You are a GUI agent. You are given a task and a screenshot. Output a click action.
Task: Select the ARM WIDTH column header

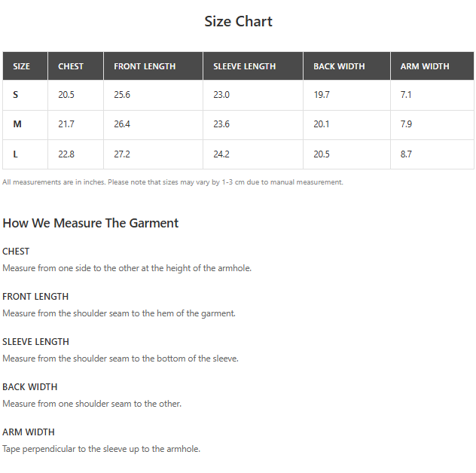[425, 66]
